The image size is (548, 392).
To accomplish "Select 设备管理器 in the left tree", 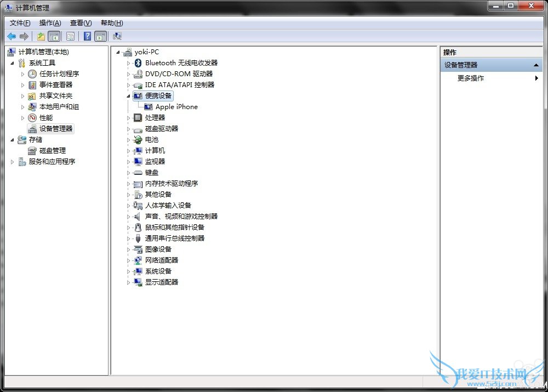I will (56, 129).
